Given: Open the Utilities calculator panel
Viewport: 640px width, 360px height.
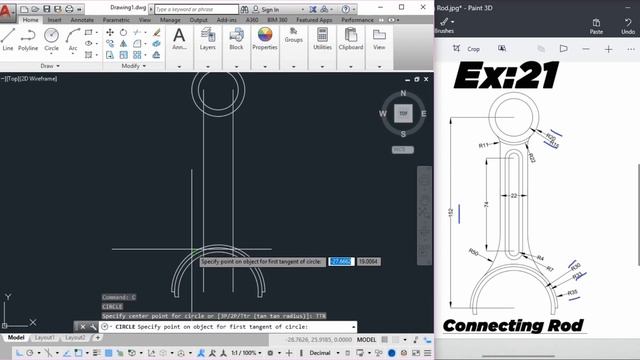Looking at the screenshot, I should click(x=322, y=39).
